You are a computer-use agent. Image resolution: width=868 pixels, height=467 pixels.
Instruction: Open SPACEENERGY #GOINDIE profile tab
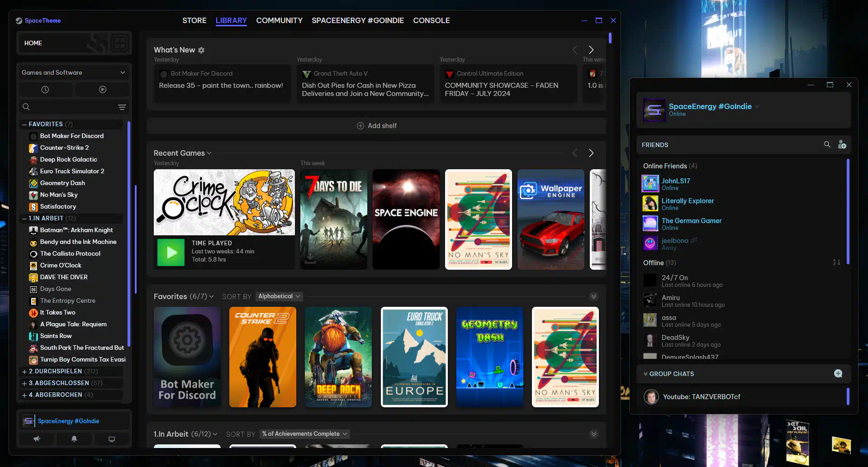click(358, 20)
